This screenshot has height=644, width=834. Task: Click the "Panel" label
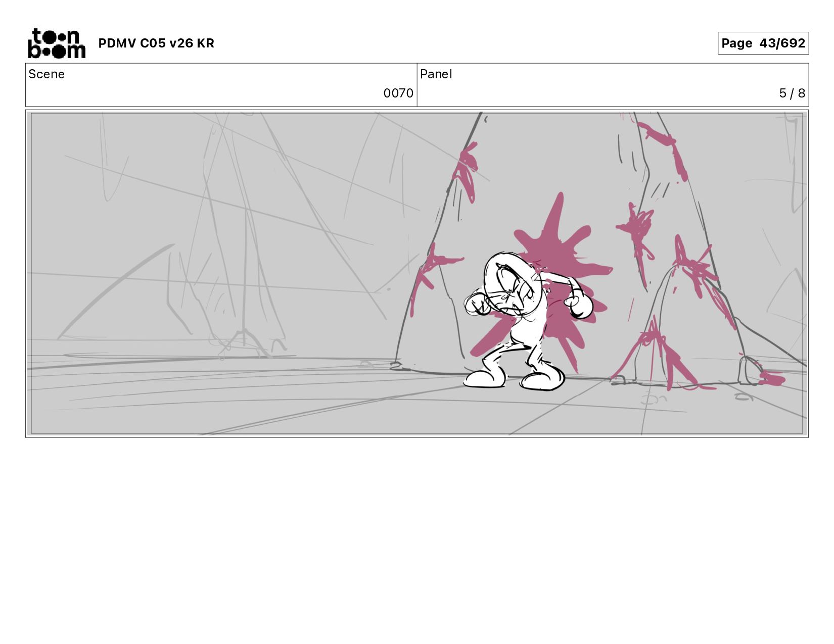[x=436, y=74]
